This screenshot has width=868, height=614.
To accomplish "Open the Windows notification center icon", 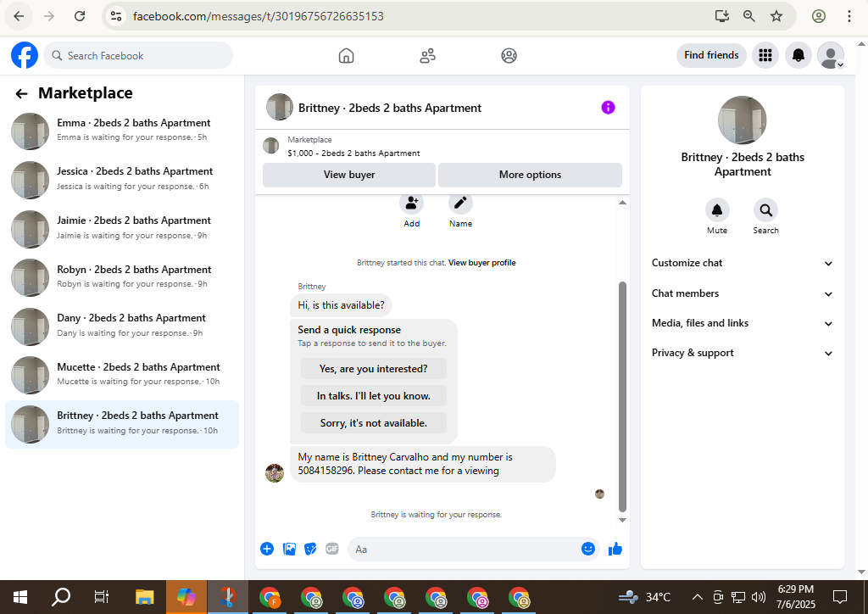I will [x=840, y=597].
